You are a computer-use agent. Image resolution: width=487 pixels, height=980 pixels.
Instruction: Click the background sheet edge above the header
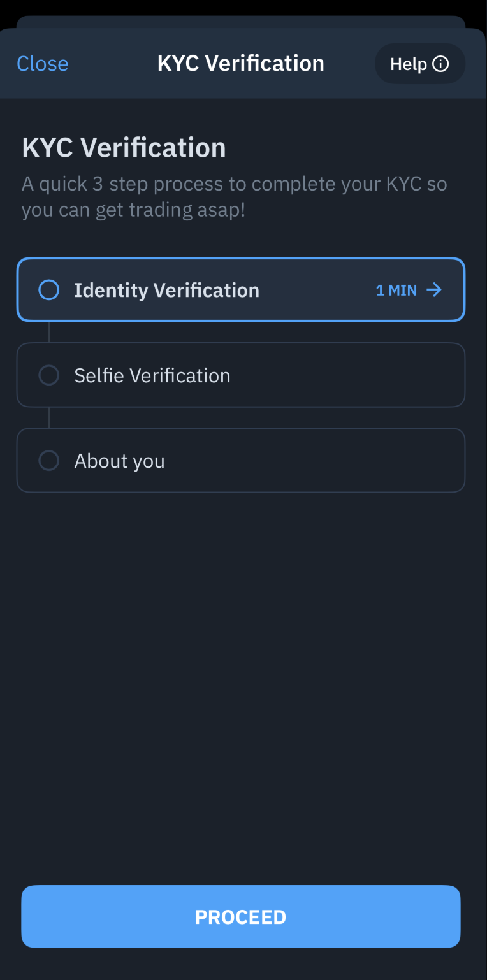click(x=240, y=21)
